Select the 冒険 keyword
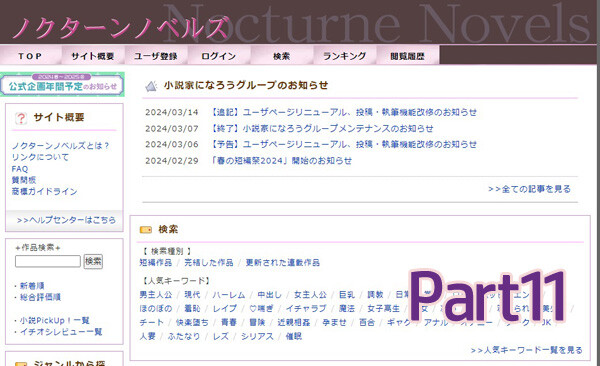Image resolution: width=600 pixels, height=366 pixels. [x=257, y=322]
